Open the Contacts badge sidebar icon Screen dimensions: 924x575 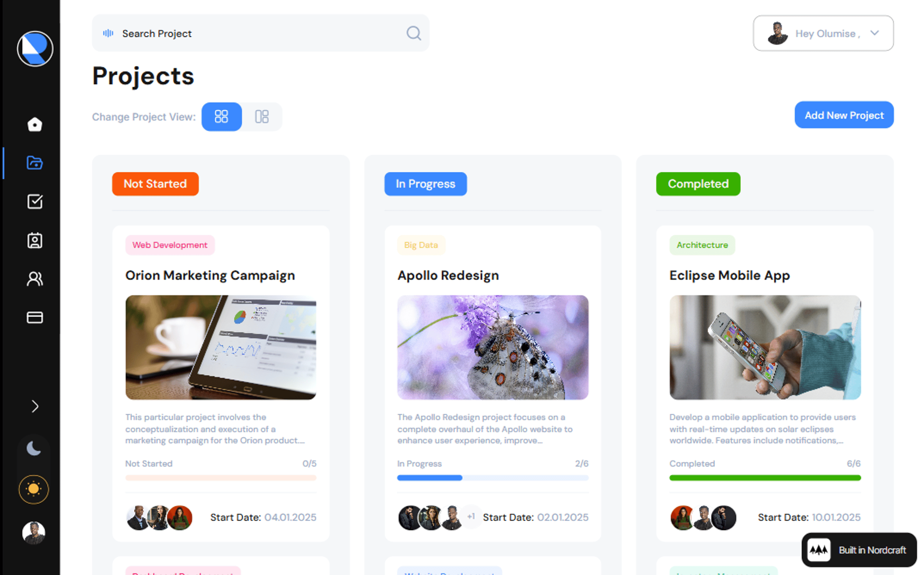click(35, 240)
